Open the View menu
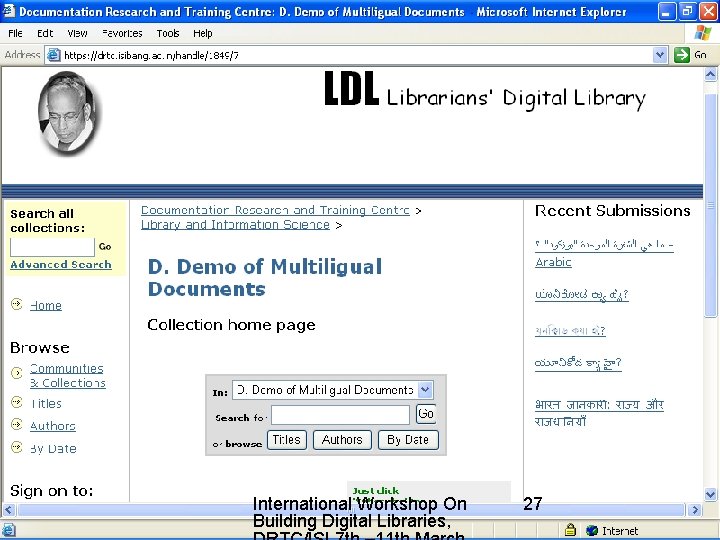720x540 pixels. (77, 33)
